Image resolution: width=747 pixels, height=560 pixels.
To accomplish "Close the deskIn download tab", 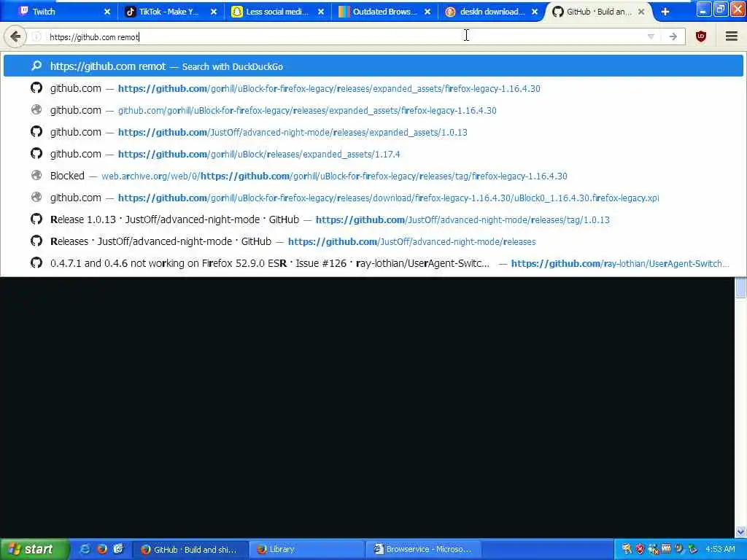I will pyautogui.click(x=535, y=12).
